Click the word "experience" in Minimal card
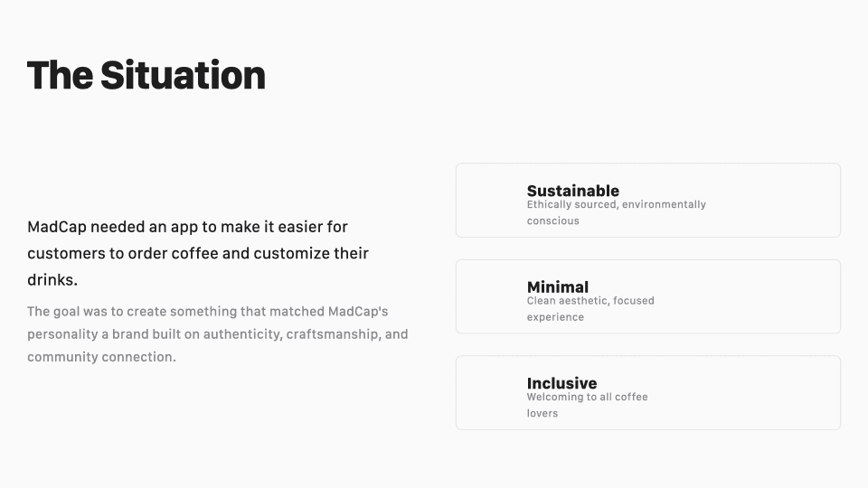 tap(555, 317)
